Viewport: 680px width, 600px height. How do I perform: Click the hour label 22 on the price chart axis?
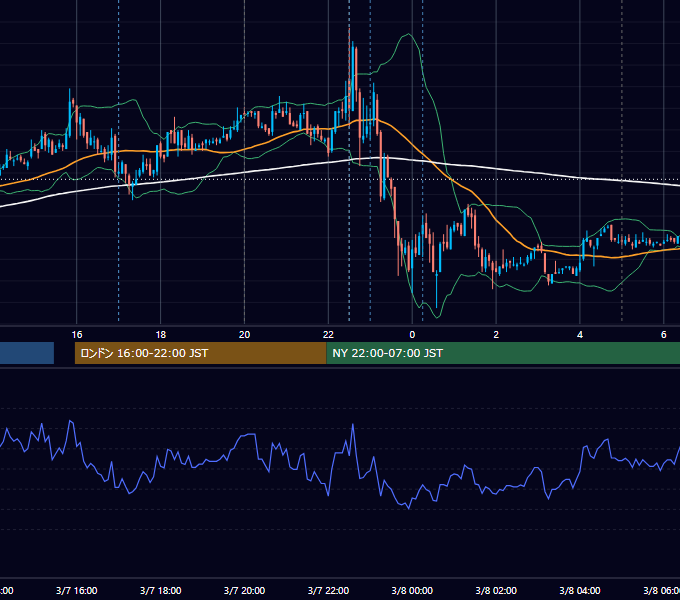pyautogui.click(x=328, y=334)
